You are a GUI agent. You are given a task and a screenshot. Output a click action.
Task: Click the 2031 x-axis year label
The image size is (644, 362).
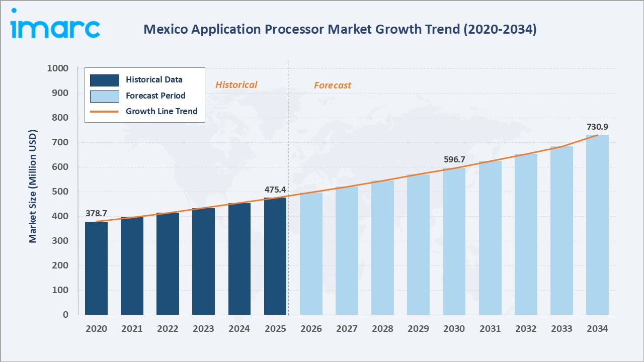point(490,329)
